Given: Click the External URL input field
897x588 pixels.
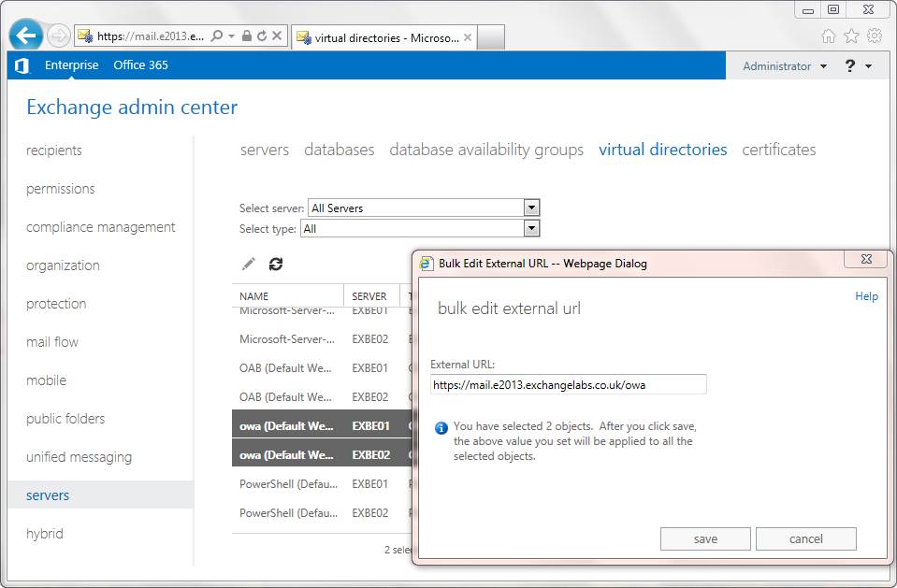Looking at the screenshot, I should pos(569,384).
